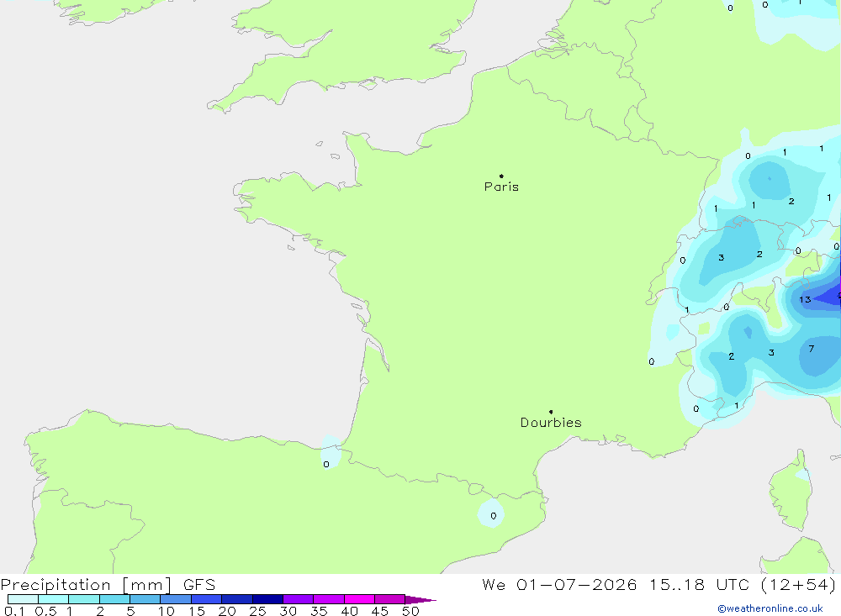The image size is (841, 616).
Task: Click the 30–35 mm purple legend swatch
Action: pos(298,599)
